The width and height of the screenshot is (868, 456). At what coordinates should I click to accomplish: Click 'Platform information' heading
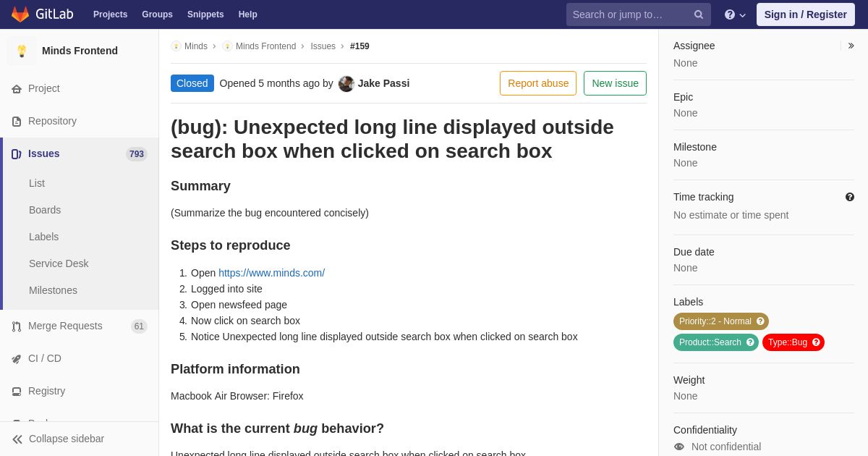coord(235,369)
